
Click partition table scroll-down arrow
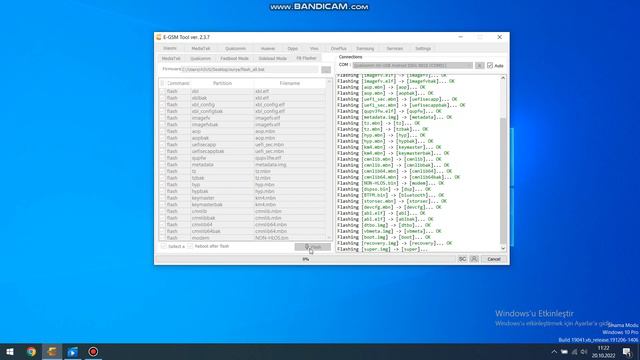point(329,238)
